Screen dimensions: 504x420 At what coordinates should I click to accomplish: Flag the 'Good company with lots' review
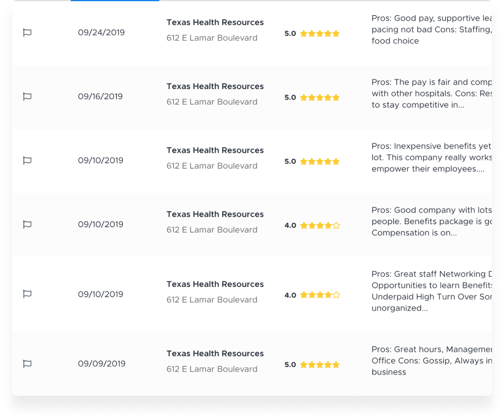coord(27,224)
